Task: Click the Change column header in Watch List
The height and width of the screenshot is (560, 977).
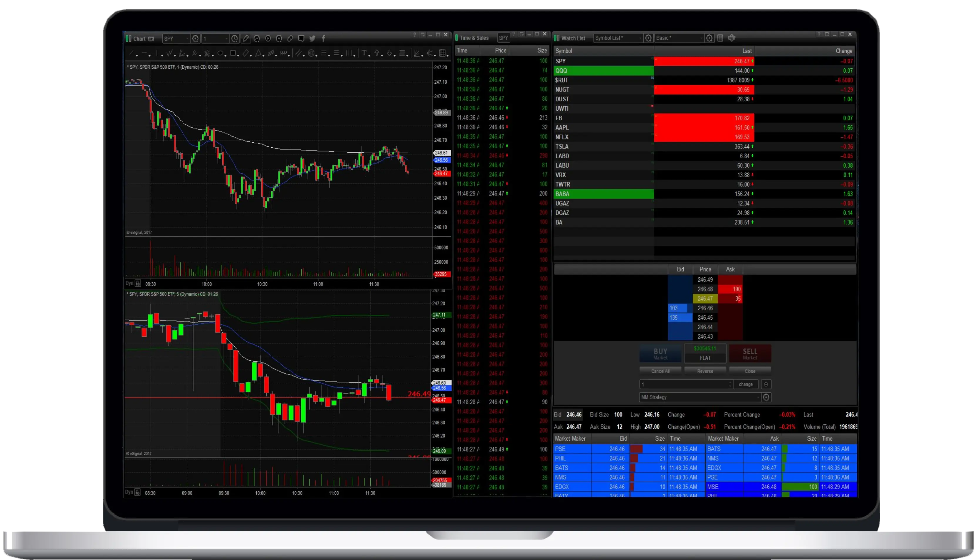Action: [805, 51]
